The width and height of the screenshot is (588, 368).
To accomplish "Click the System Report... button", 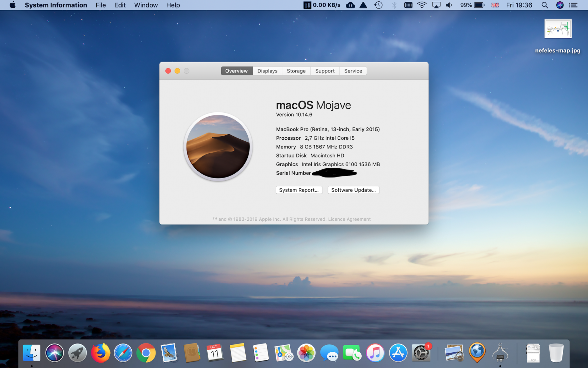I will tap(299, 190).
